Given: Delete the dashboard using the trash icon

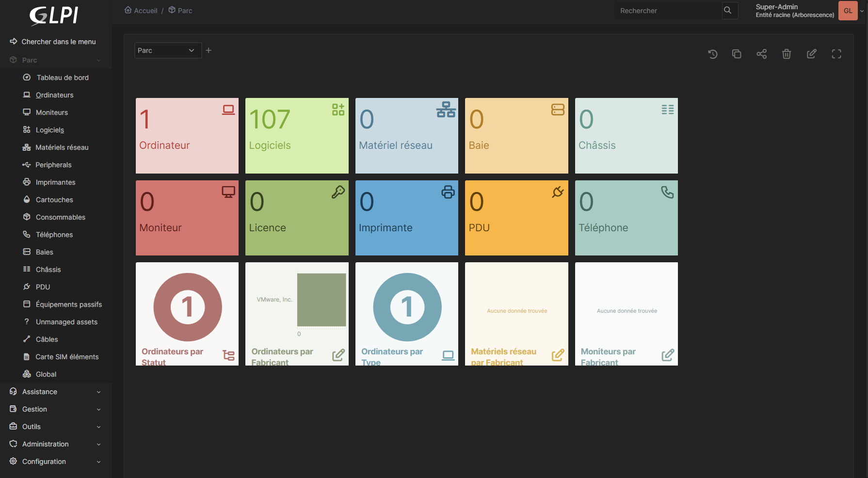Looking at the screenshot, I should point(787,54).
